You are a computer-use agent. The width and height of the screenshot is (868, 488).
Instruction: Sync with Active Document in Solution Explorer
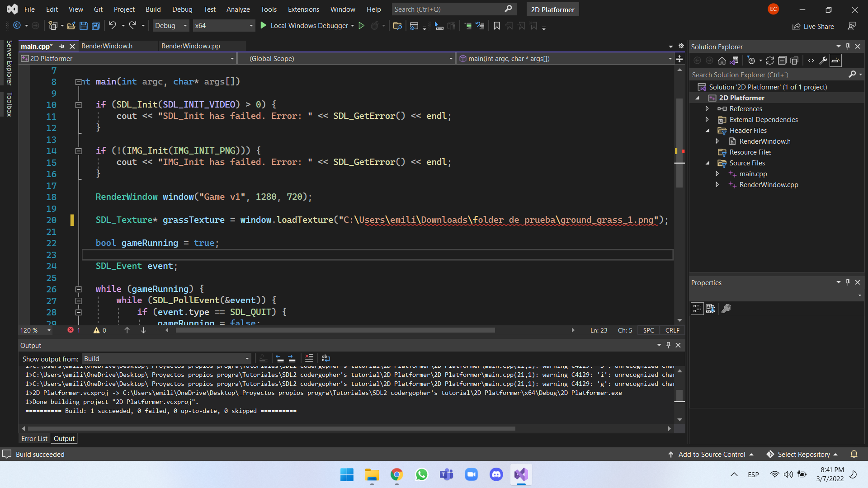[x=770, y=61]
